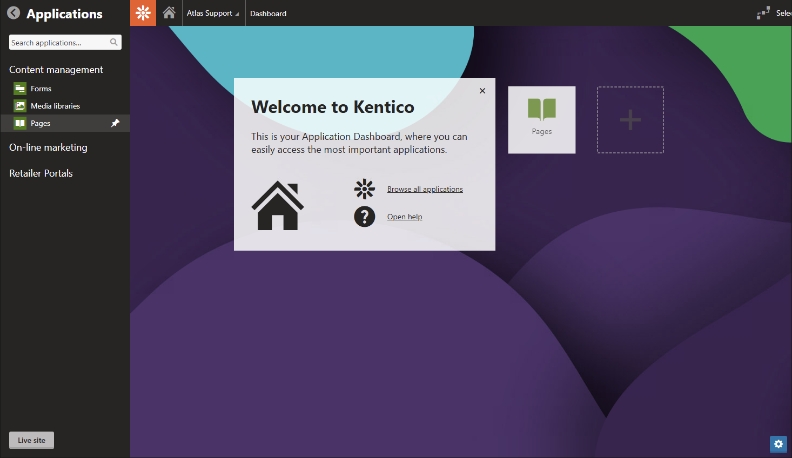
Task: Expand the Content management category
Action: pos(56,70)
